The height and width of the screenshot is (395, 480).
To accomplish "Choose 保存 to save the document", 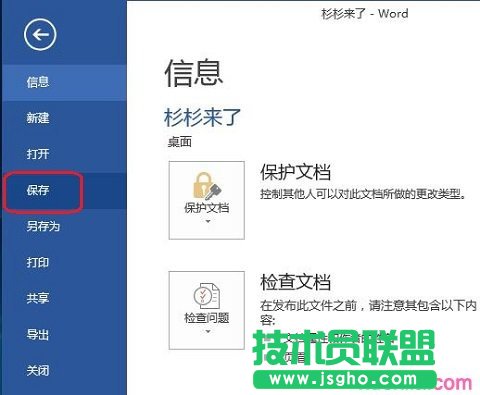I will pos(64,190).
